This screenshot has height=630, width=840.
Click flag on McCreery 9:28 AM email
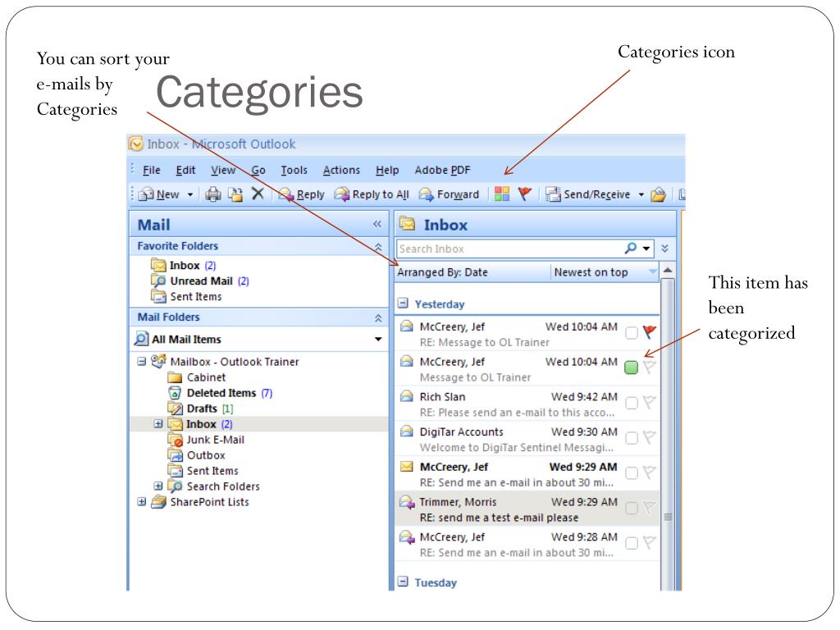pyautogui.click(x=650, y=543)
